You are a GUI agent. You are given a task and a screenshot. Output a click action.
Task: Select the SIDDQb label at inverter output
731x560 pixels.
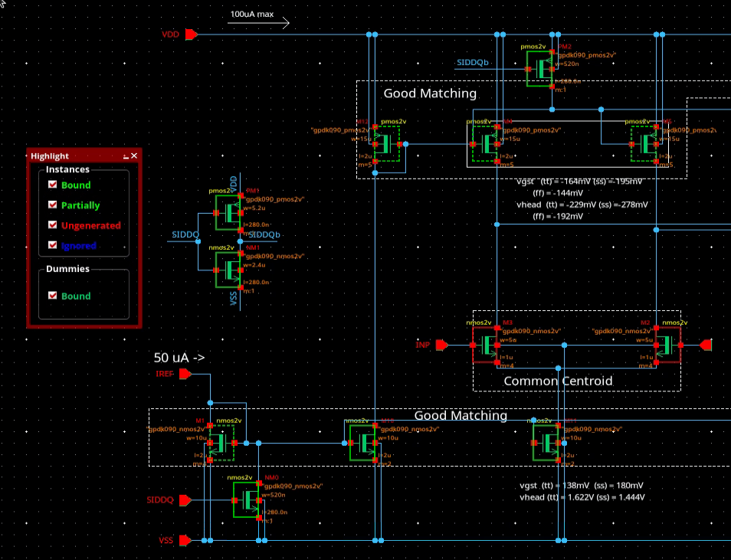[x=264, y=234]
